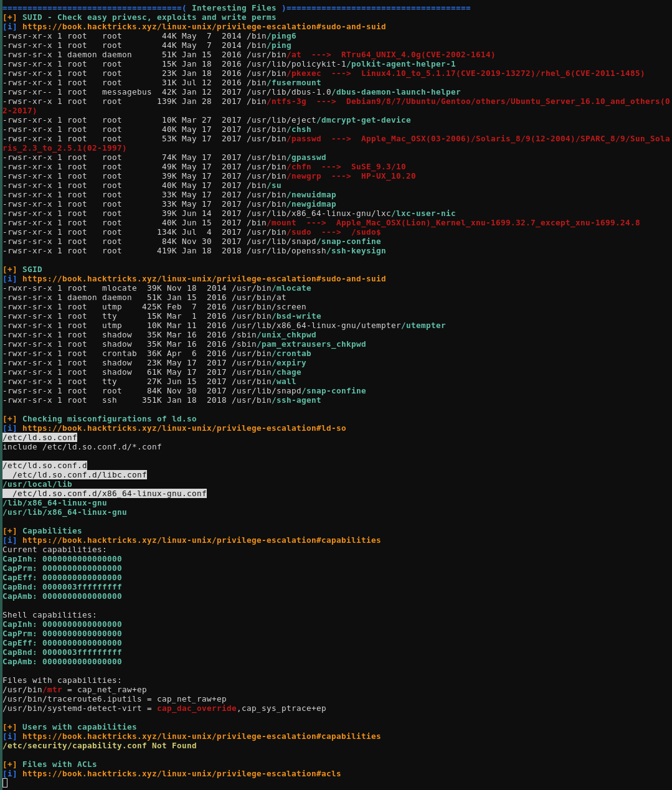Click the ssh-agent SGID entry
Image resolution: width=672 pixels, height=790 pixels.
[x=296, y=400]
